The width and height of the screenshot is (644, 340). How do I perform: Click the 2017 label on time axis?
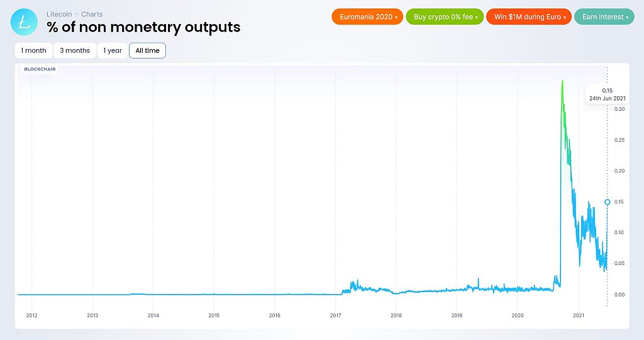pos(335,315)
